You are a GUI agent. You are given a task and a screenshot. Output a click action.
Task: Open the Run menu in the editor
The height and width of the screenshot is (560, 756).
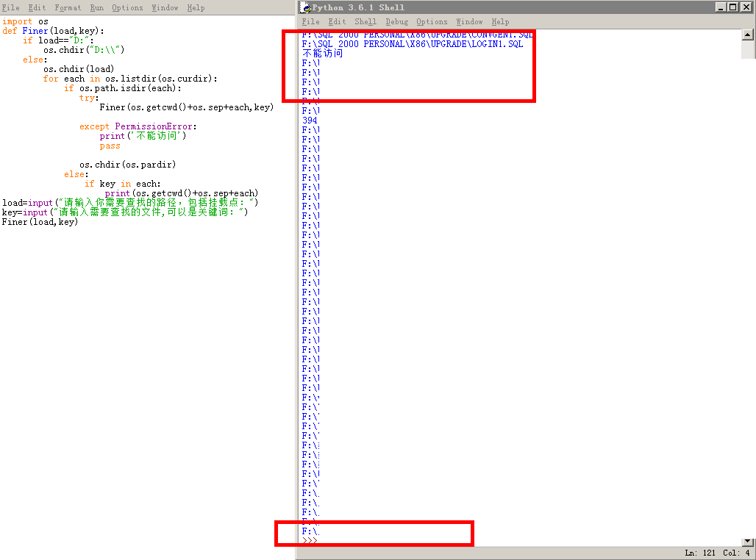click(96, 7)
